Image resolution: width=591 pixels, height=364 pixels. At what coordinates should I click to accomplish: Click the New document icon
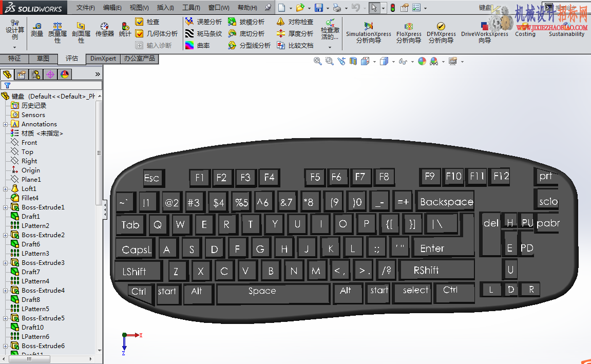coord(282,8)
